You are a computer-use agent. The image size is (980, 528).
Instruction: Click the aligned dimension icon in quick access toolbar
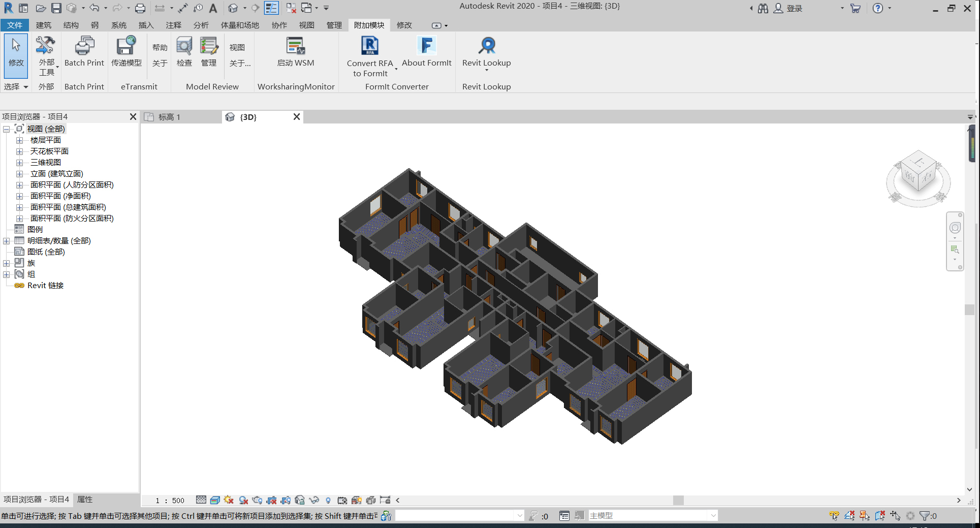183,8
